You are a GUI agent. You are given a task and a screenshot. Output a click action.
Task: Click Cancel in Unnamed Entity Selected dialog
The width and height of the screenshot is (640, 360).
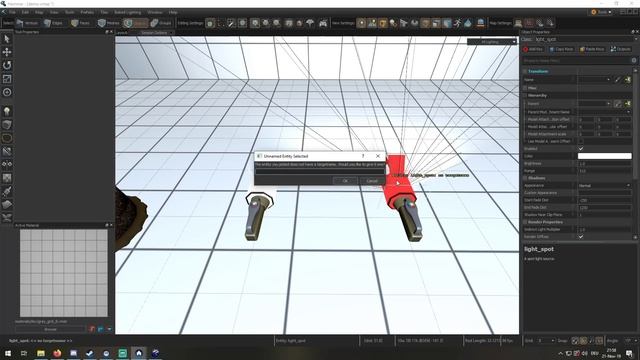372,181
